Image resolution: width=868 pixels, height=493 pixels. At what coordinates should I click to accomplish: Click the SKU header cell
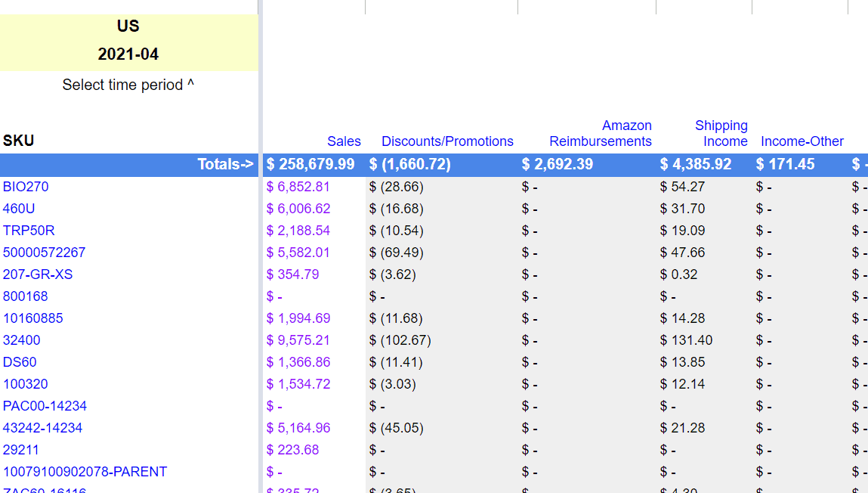19,141
